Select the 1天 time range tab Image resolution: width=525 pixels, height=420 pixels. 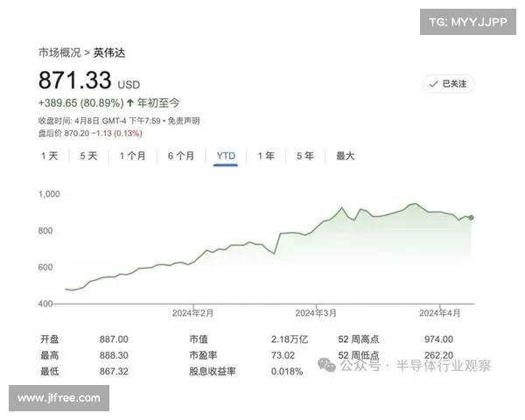pos(49,156)
